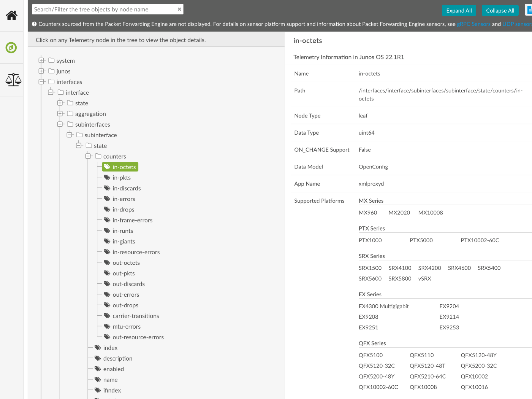Open the Home icon in left sidebar
This screenshot has height=399, width=532.
pos(11,15)
